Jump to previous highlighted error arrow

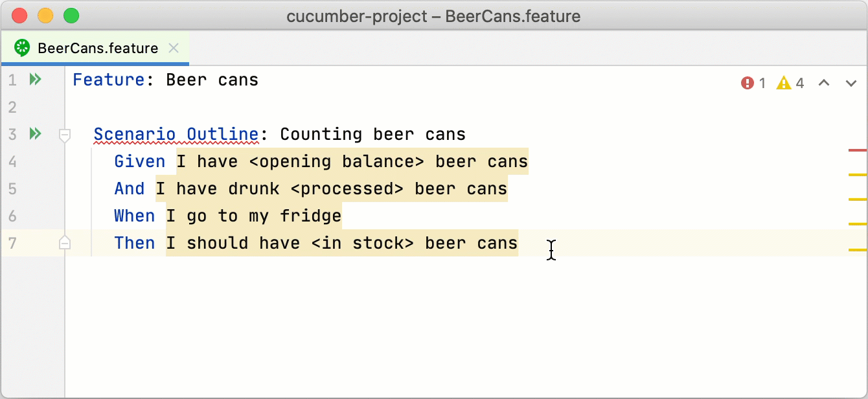pos(824,83)
